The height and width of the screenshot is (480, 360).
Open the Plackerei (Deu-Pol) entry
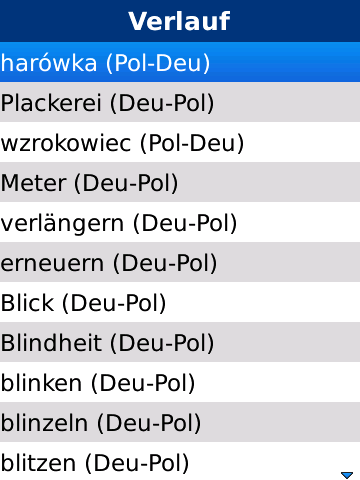tap(180, 102)
